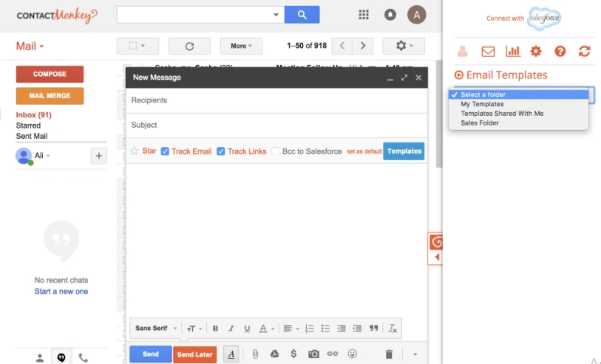601x364 pixels.
Task: Discard draft with the trash icon
Action: (x=389, y=354)
